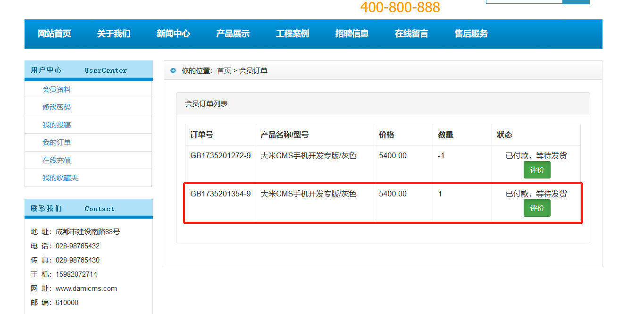Click postal code 610000
This screenshot has width=644, height=314.
click(67, 303)
